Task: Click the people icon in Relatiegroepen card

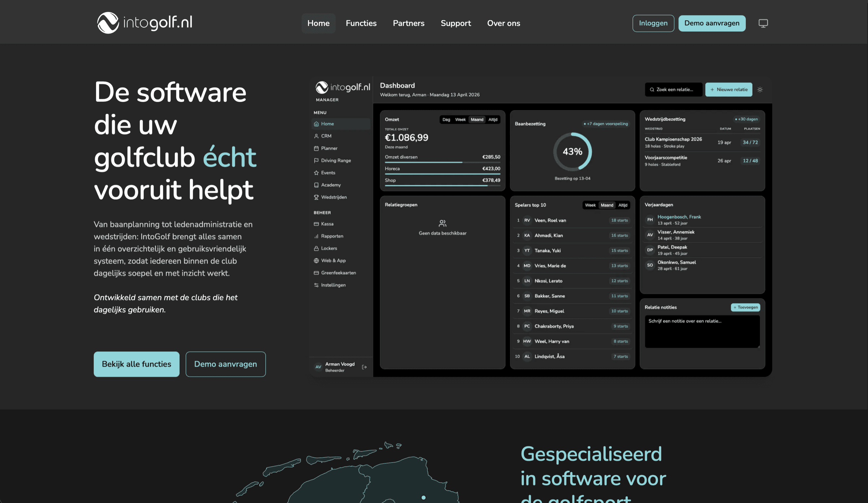Action: [x=442, y=223]
